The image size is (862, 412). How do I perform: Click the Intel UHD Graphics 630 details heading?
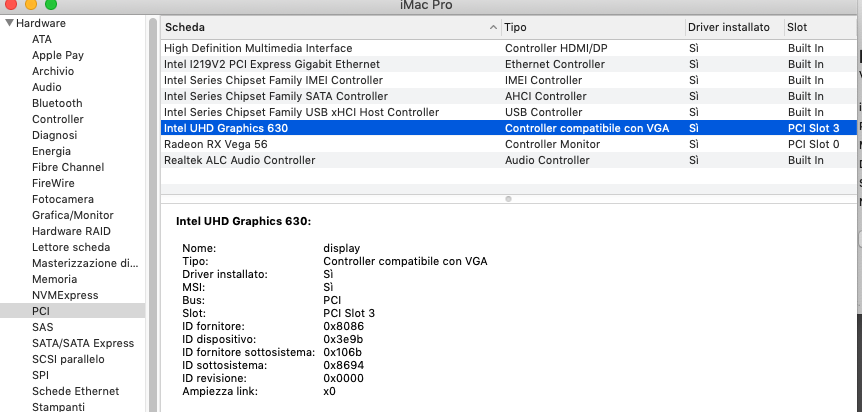(x=244, y=221)
